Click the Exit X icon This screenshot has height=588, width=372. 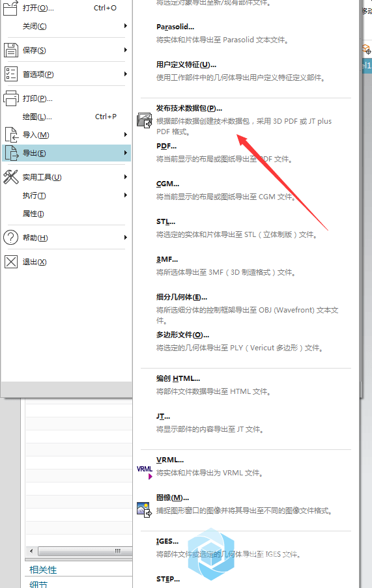[x=11, y=262]
